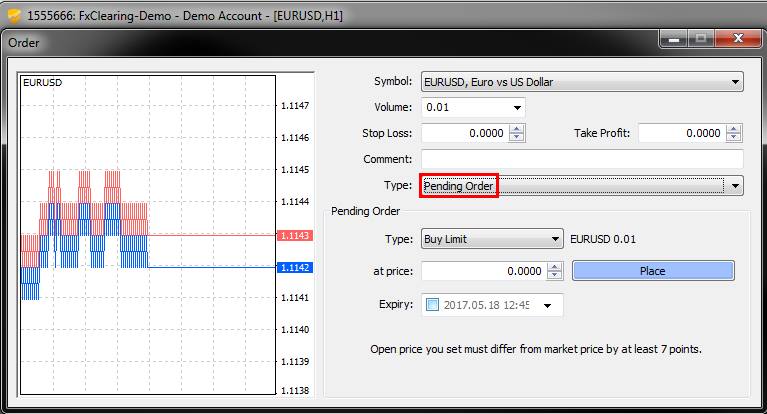The image size is (767, 414).
Task: Increase Take Profit with up arrow
Action: click(735, 129)
